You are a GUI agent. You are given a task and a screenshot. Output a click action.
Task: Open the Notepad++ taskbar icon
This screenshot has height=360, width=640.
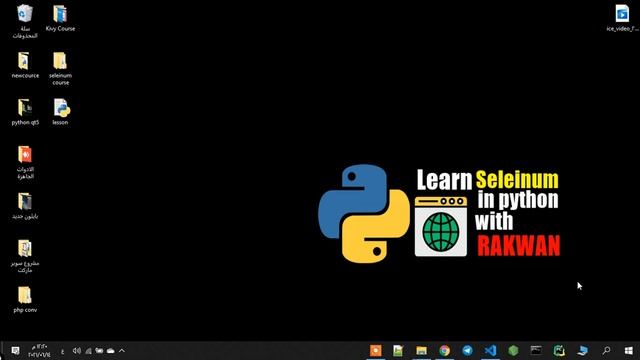(x=398, y=351)
